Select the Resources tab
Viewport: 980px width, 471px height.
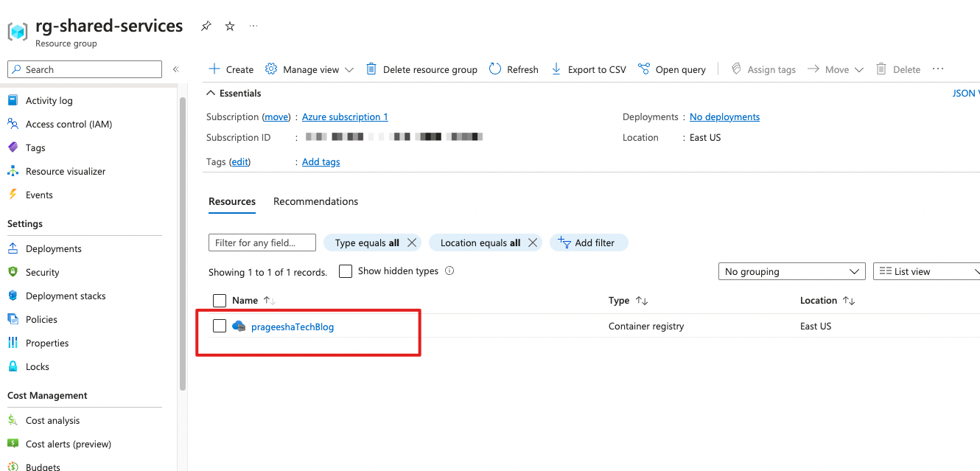[232, 201]
